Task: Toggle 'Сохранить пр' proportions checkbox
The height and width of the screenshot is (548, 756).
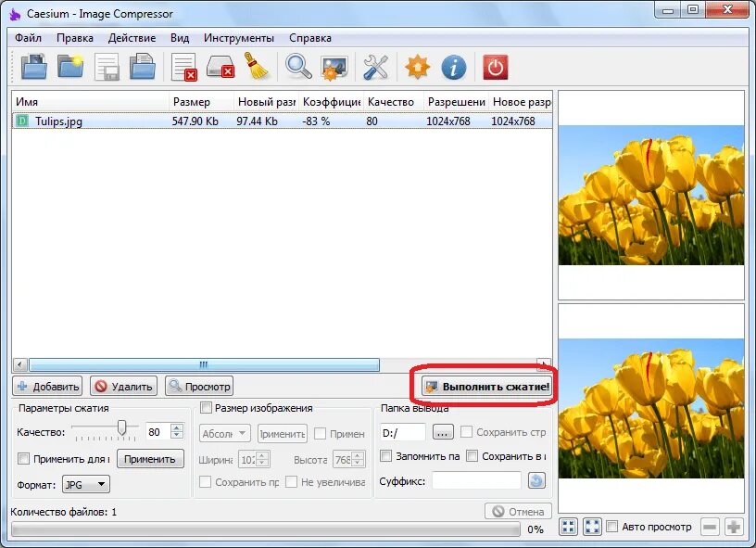Action: (205, 481)
